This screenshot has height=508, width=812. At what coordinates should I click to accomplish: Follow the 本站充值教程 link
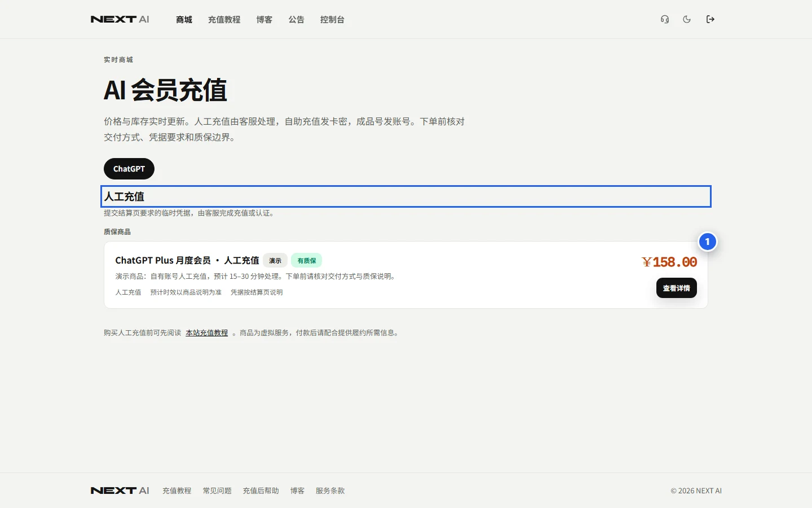point(207,333)
